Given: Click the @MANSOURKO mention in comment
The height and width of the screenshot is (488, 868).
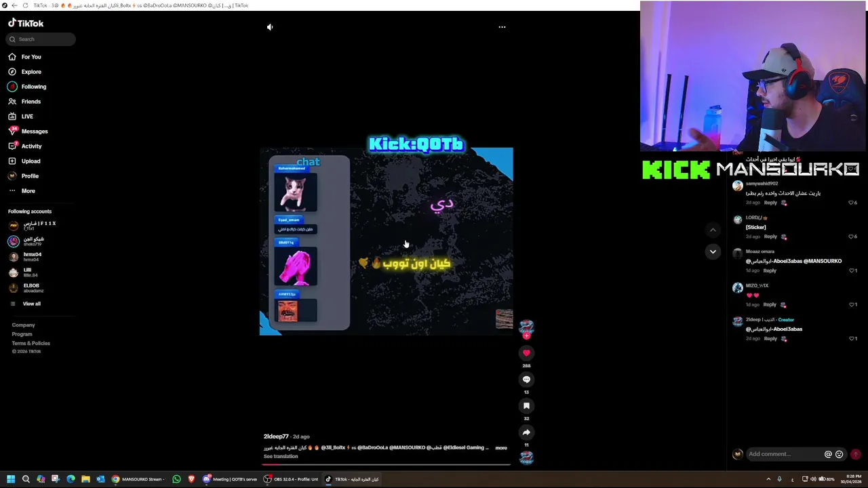Looking at the screenshot, I should point(823,261).
